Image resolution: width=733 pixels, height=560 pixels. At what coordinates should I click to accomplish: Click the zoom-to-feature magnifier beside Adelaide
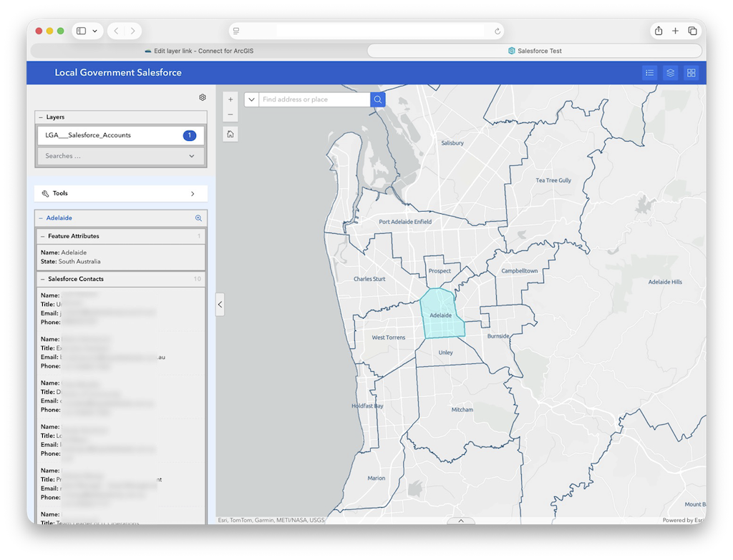tap(199, 217)
